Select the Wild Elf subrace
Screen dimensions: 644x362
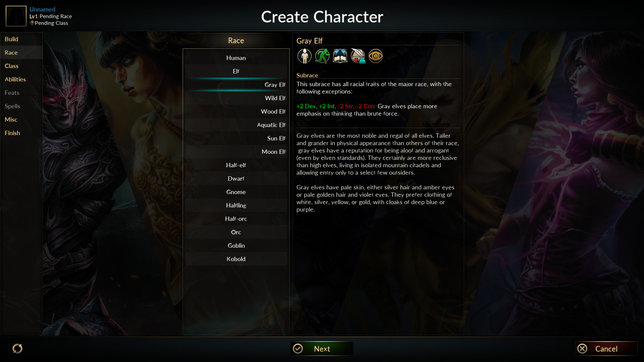(236, 98)
